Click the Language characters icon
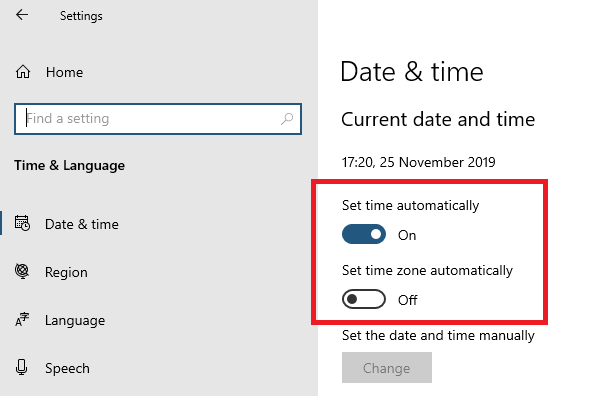 [x=22, y=320]
